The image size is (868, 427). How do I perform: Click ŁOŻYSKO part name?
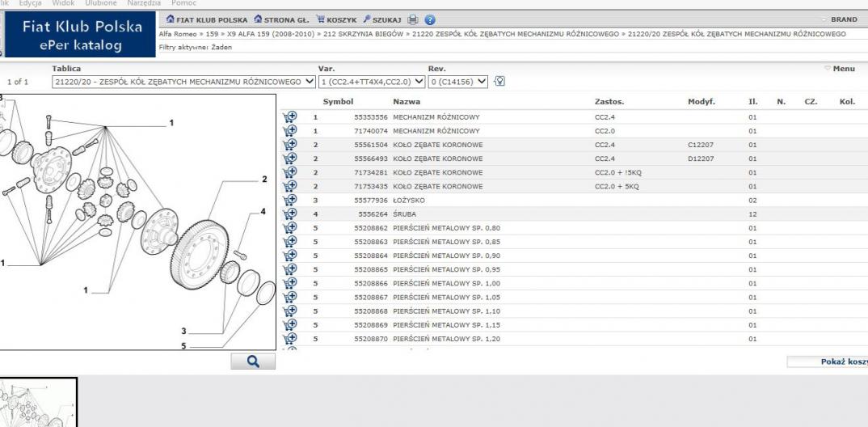[408, 201]
